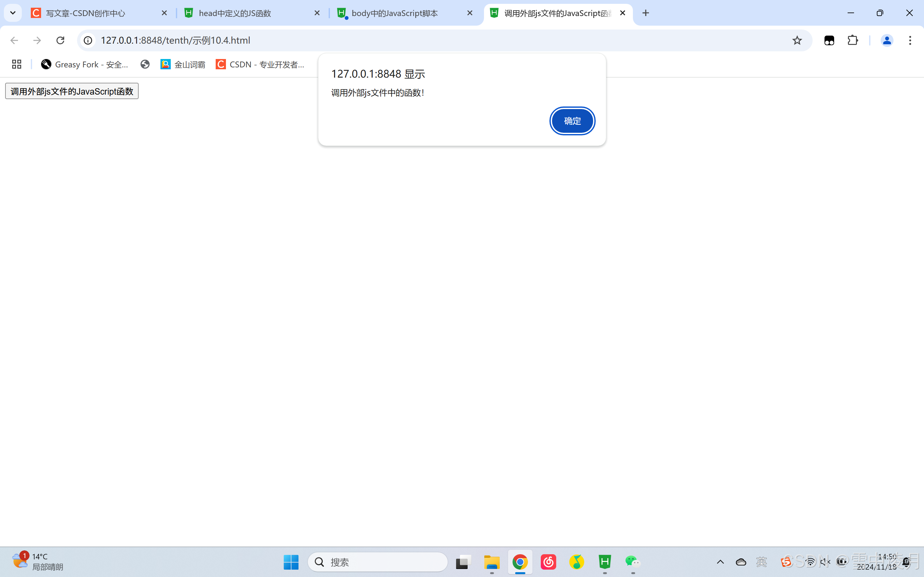This screenshot has width=924, height=577.
Task: Switch to 写文章-CSDN创作中心 tab
Action: click(x=85, y=13)
